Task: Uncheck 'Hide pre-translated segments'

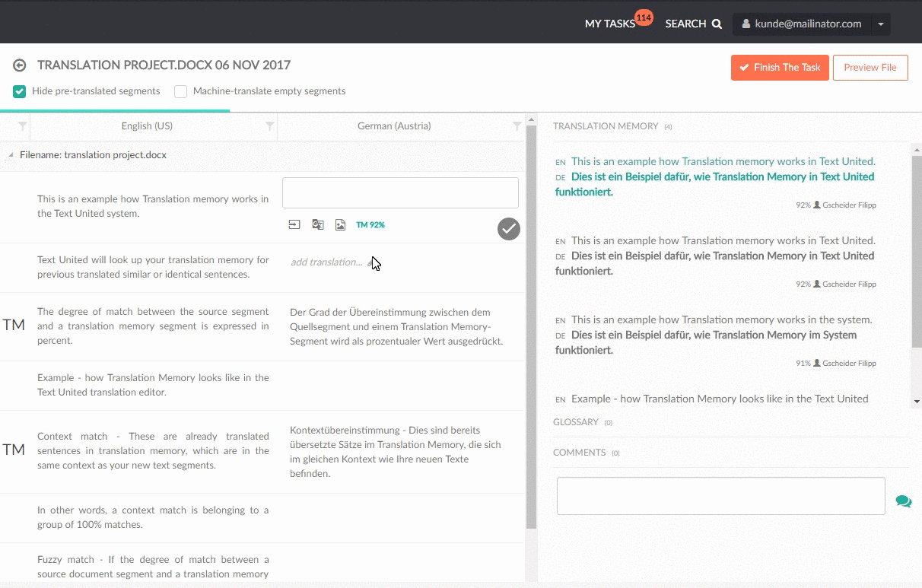Action: coord(20,92)
